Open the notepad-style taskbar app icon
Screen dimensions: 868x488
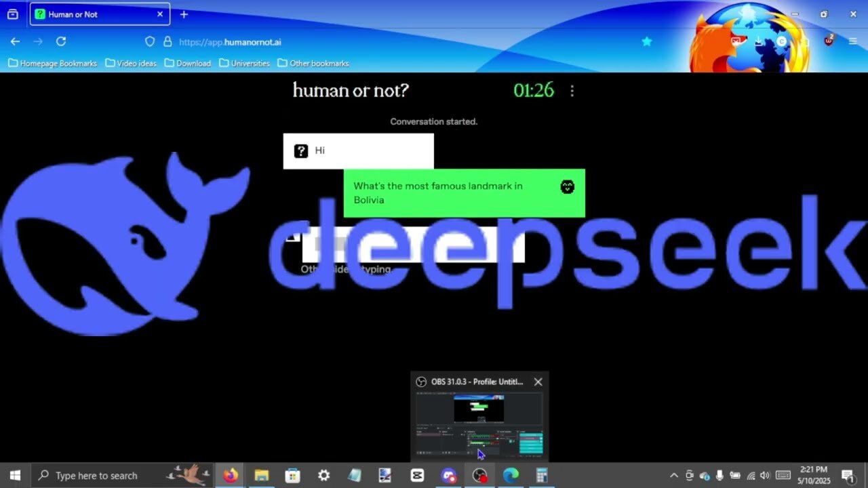[355, 475]
